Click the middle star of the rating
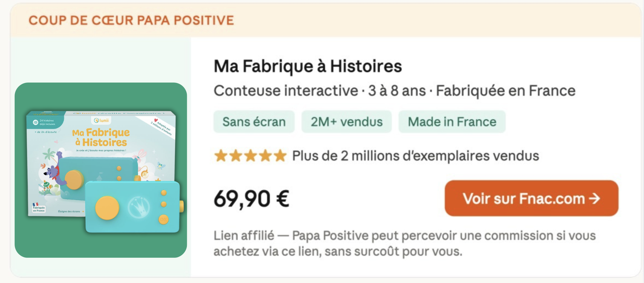This screenshot has width=644, height=283. coord(250,155)
